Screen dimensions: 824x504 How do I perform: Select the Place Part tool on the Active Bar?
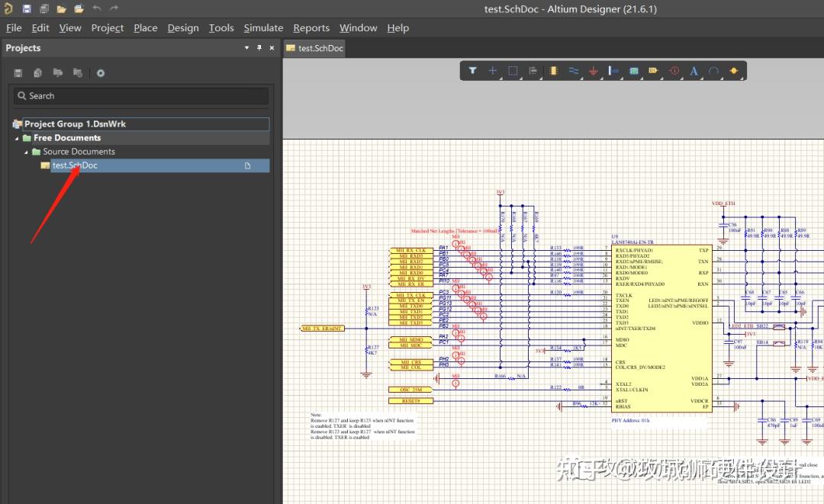[553, 70]
